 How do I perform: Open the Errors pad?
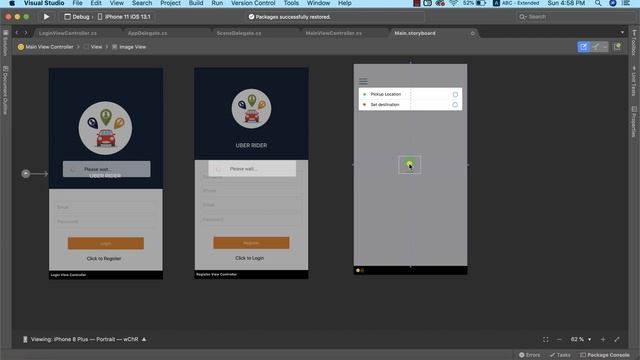click(529, 355)
